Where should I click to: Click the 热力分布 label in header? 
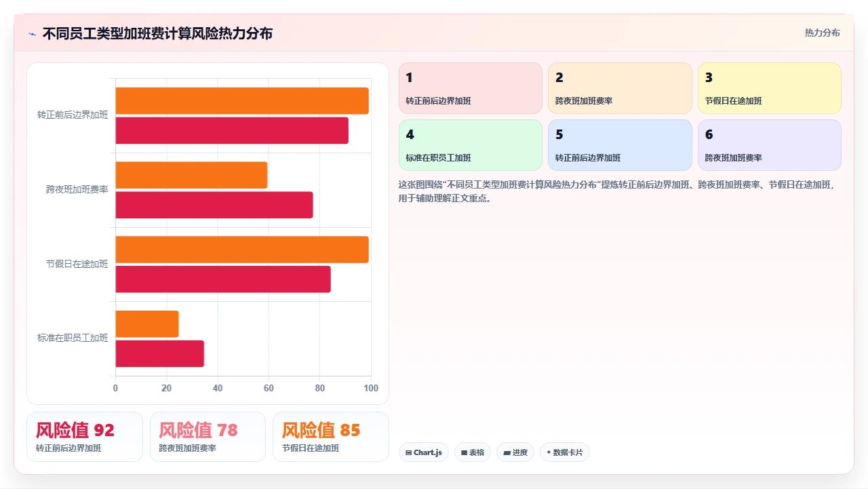tap(822, 33)
